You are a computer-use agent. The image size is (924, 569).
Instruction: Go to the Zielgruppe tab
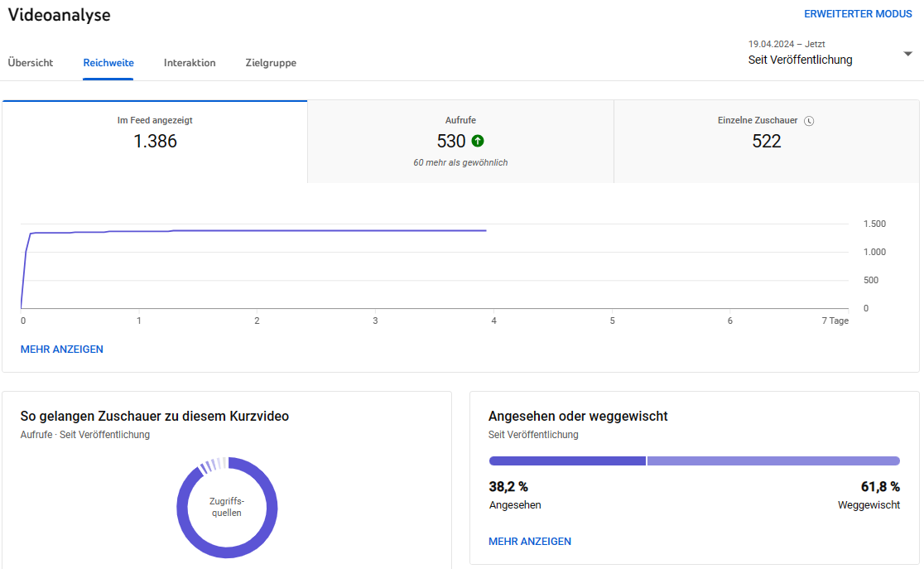pyautogui.click(x=271, y=63)
